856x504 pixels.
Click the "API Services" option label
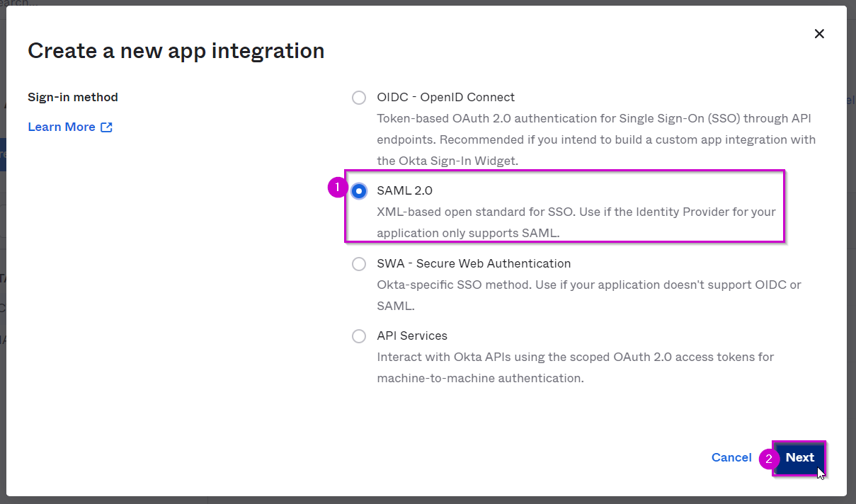(412, 336)
